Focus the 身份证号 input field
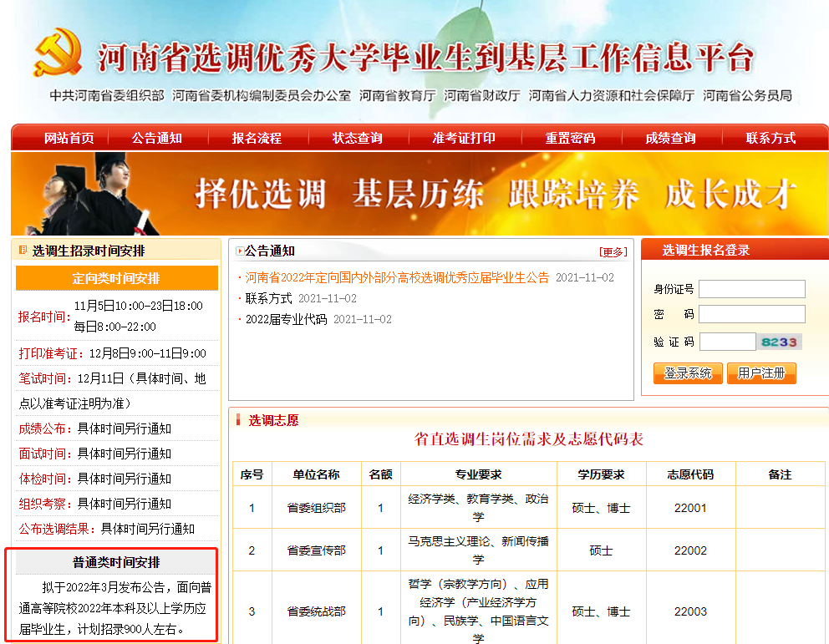This screenshot has height=644, width=829. coord(752,289)
